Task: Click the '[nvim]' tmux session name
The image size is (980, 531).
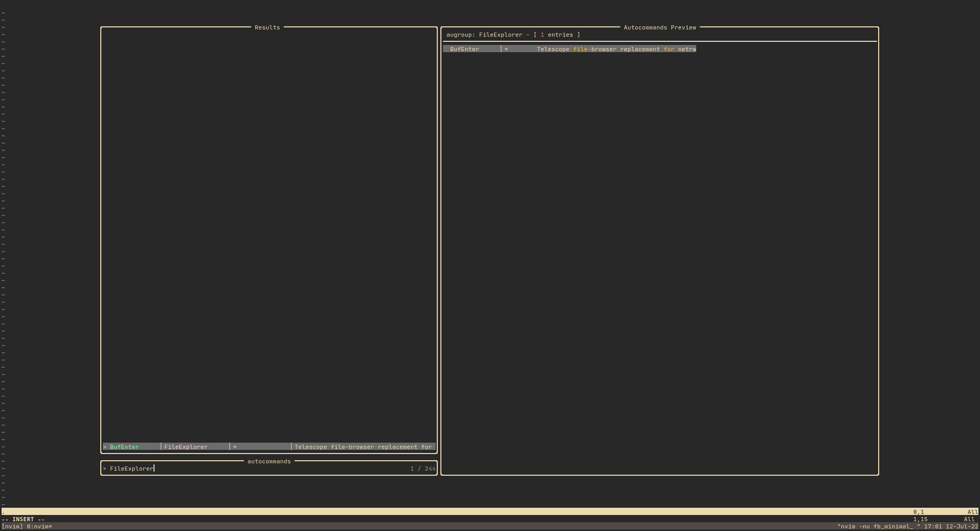Action: click(x=12, y=526)
